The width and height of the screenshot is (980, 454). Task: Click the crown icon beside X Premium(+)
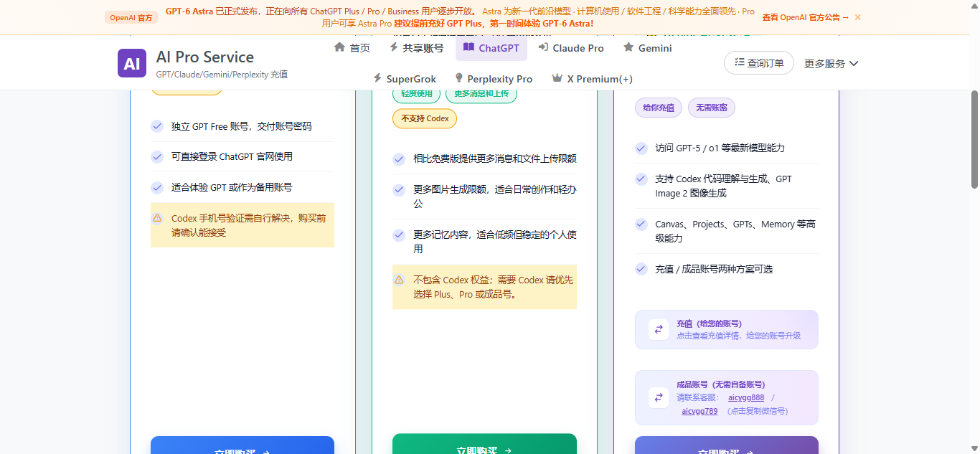(x=557, y=78)
